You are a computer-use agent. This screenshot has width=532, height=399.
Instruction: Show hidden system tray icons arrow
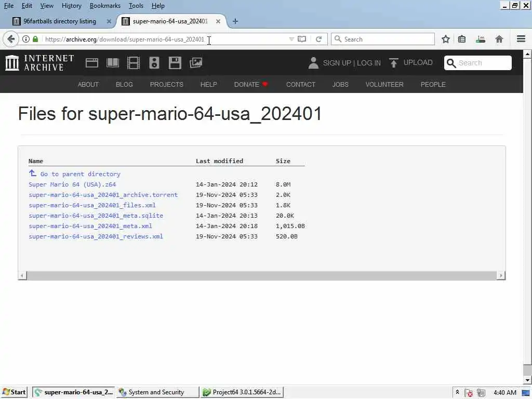coord(457,392)
